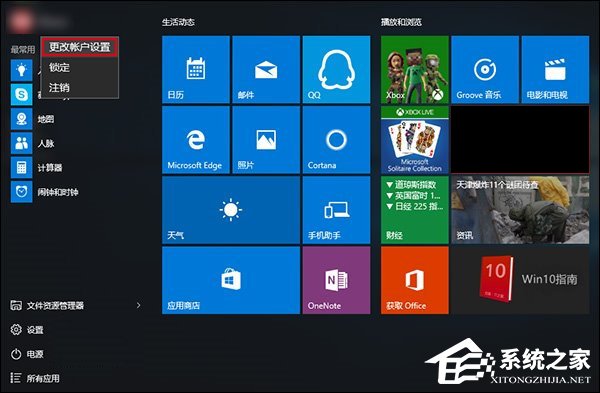Screen dimensions: 600x393
Task: Click the 播放和浏览 group header
Action: click(401, 22)
